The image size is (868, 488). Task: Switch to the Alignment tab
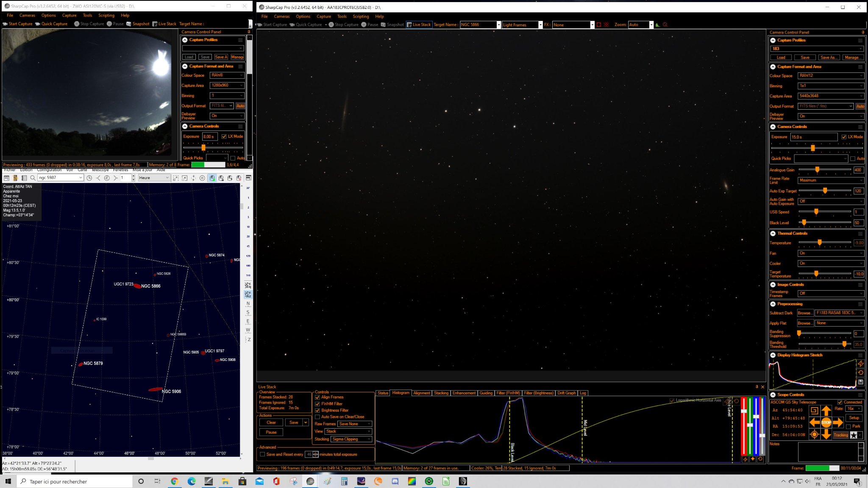[x=422, y=393]
